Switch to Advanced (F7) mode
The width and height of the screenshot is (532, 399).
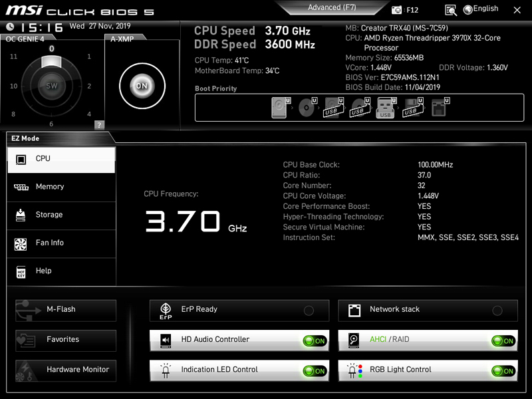(332, 7)
